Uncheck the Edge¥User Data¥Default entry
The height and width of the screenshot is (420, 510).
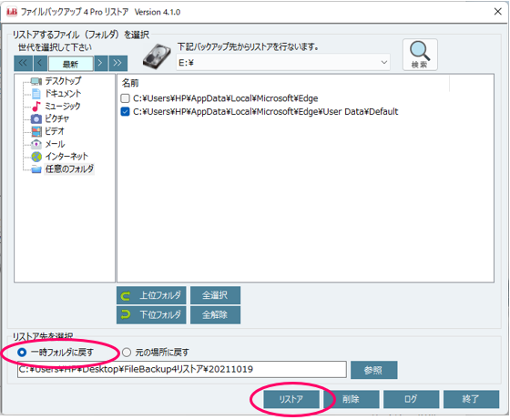125,111
